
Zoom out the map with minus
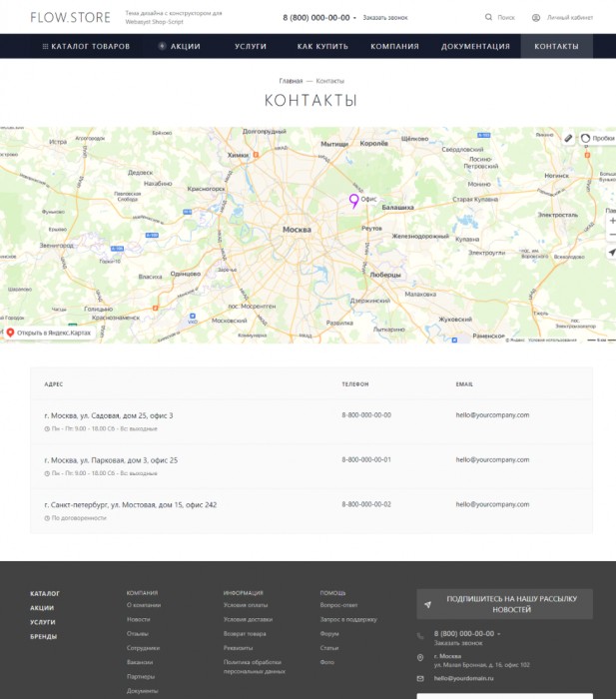(612, 235)
